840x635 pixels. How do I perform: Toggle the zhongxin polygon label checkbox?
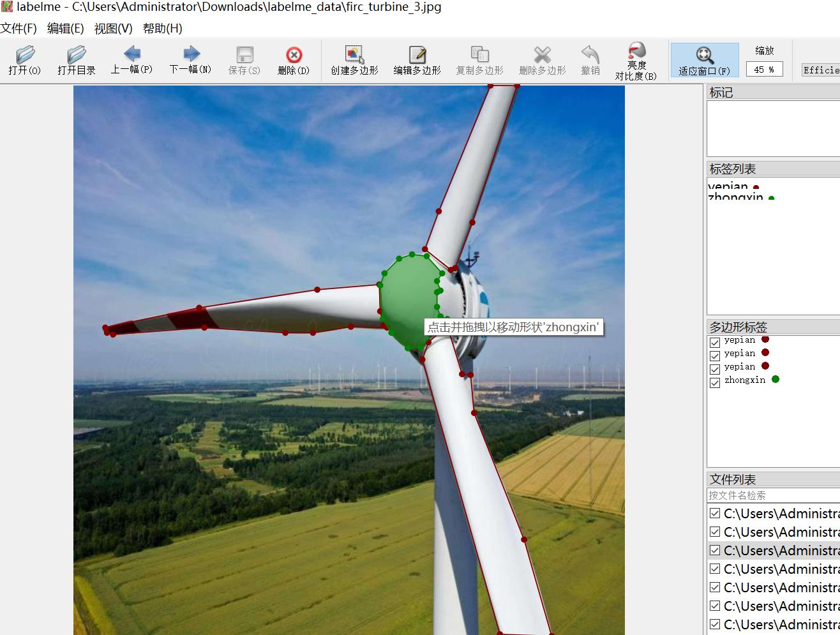(715, 382)
